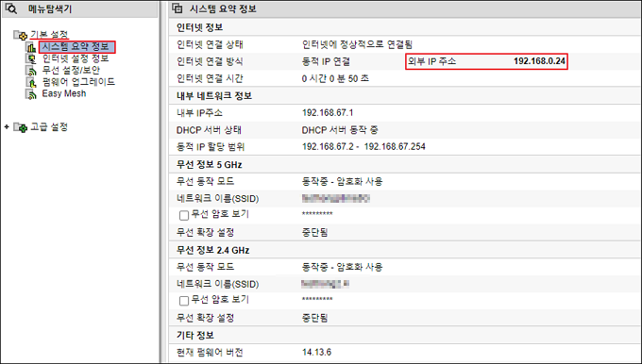Viewport: 642px width, 364px height.
Task: Click the 인터넷 연결 상태 label
Action: 210,44
